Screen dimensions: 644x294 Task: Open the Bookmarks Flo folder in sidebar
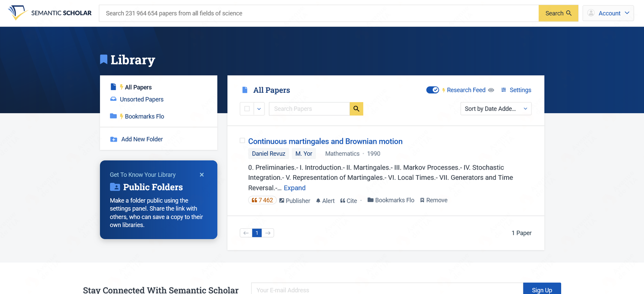(144, 116)
